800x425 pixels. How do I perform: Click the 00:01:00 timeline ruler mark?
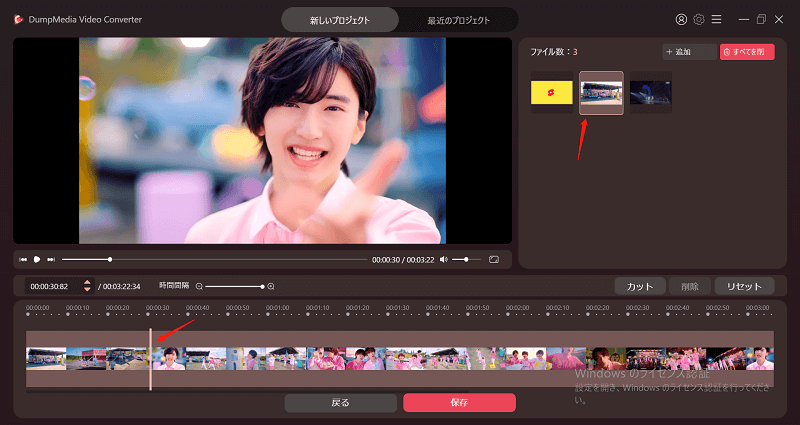coord(278,308)
